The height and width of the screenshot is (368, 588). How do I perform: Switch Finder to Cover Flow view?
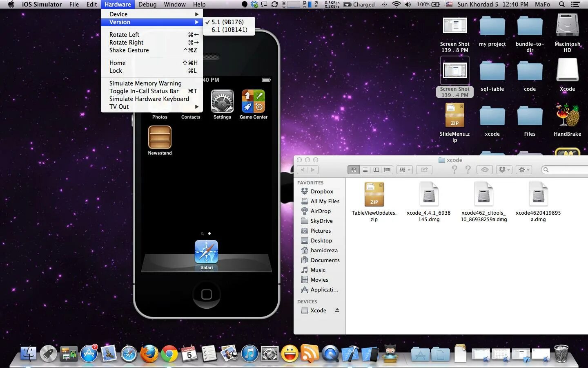pyautogui.click(x=387, y=170)
